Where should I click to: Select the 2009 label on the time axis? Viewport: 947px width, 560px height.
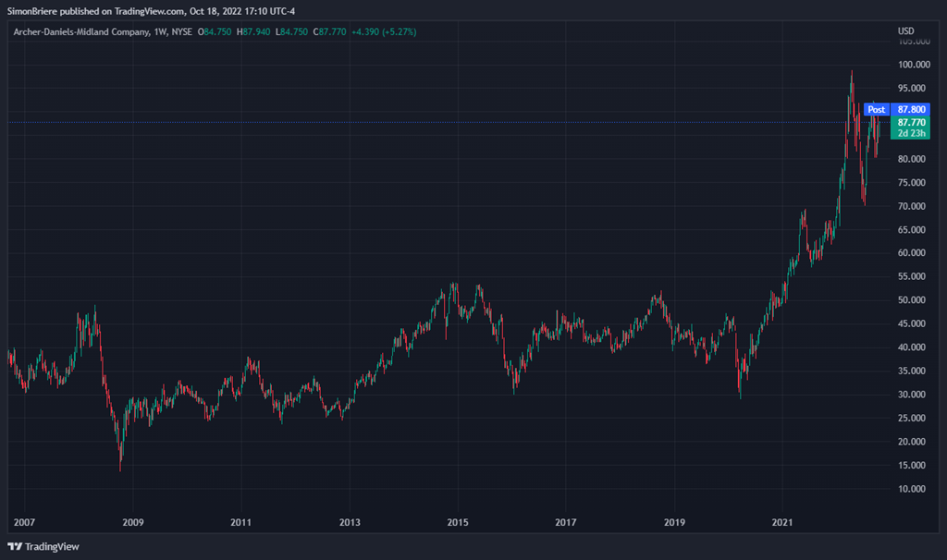133,523
